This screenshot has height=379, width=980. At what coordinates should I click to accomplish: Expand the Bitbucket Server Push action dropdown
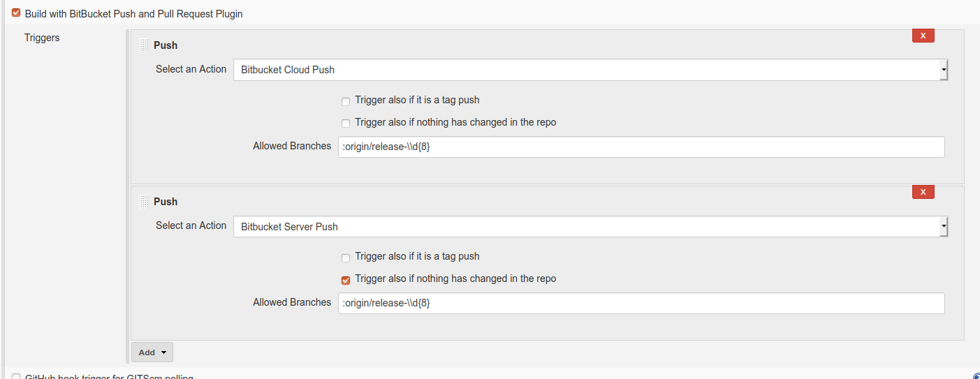pyautogui.click(x=590, y=226)
